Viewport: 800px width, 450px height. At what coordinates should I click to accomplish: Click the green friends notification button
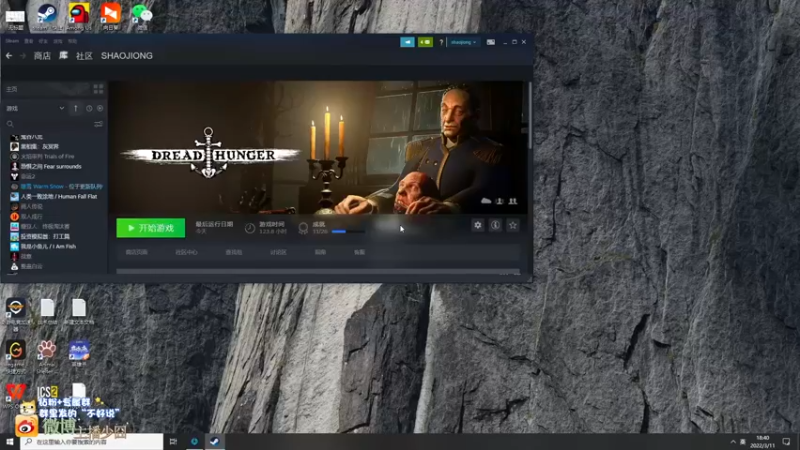425,42
